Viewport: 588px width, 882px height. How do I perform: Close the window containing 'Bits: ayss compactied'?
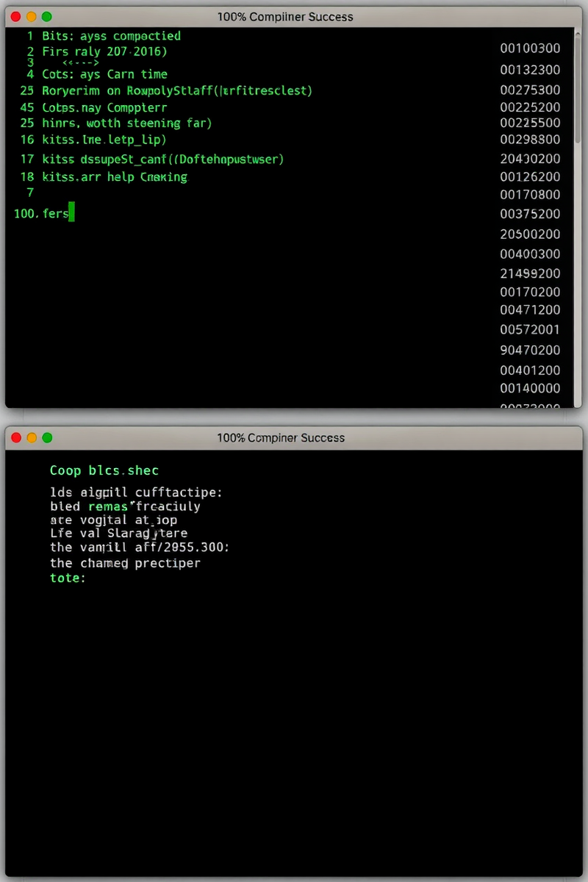pyautogui.click(x=15, y=16)
